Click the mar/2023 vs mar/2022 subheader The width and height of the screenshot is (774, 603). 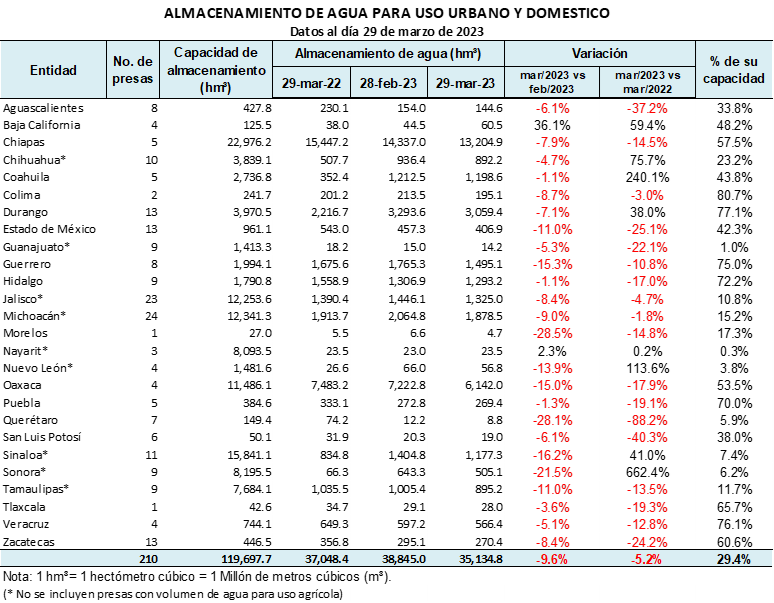647,82
